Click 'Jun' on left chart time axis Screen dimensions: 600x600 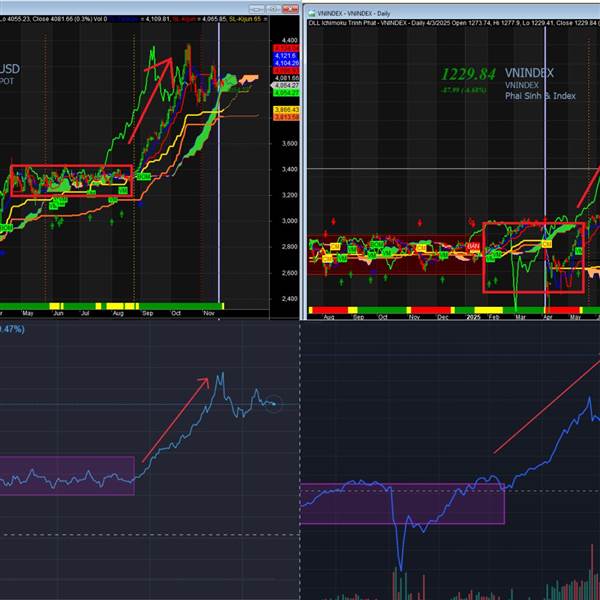tap(58, 313)
